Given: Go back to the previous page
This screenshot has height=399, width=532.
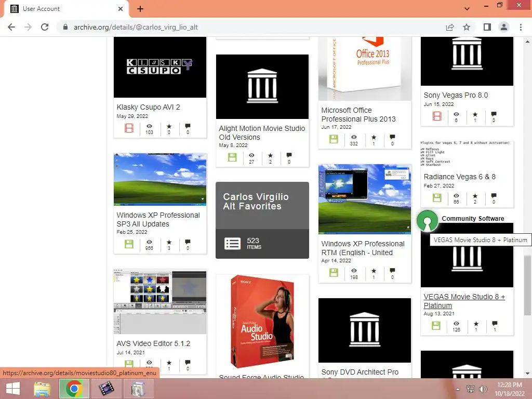Looking at the screenshot, I should 11,27.
